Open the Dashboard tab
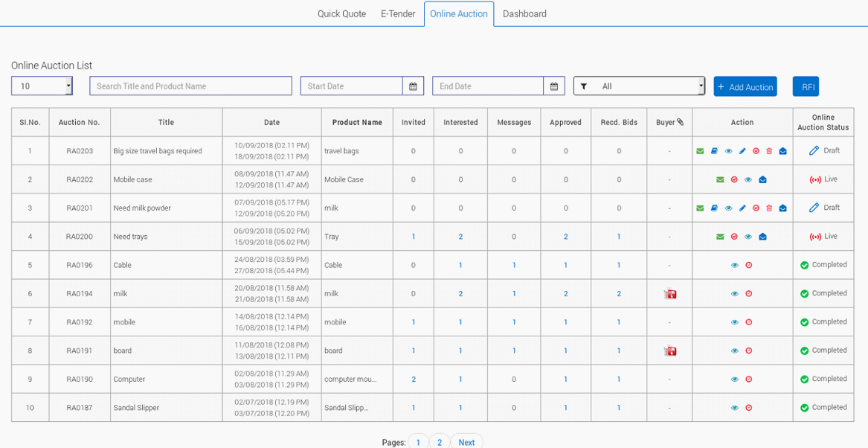Viewport: 868px width, 448px height. point(524,14)
